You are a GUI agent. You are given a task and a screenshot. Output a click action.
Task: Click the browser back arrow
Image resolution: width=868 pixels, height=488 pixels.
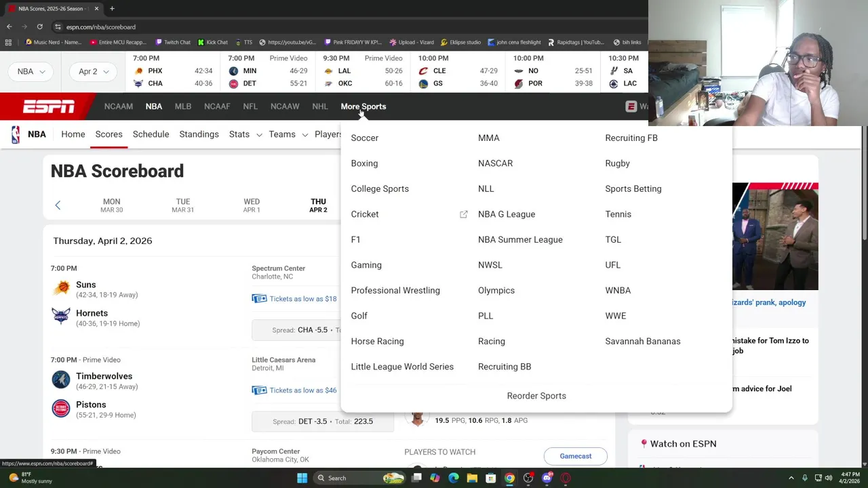click(9, 26)
